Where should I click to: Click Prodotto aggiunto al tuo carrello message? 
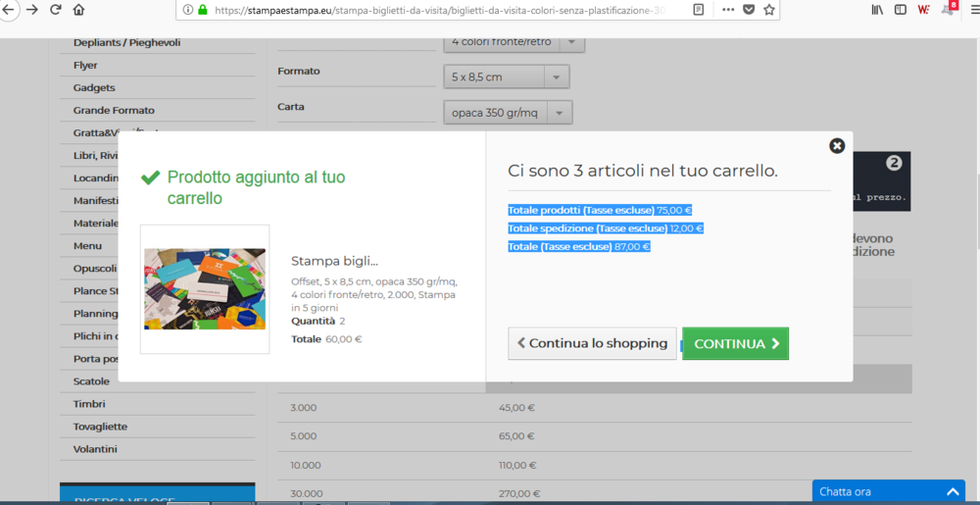[256, 188]
